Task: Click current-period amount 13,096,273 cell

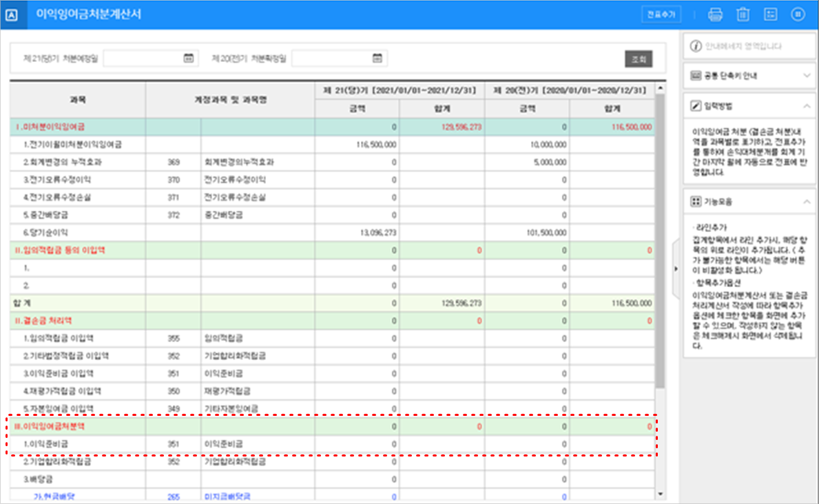Action: [357, 233]
